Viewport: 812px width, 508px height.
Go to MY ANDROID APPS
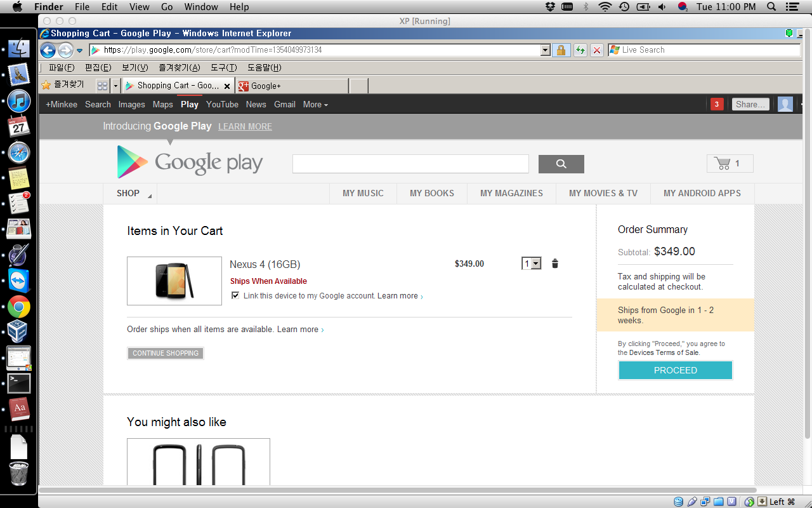(702, 194)
